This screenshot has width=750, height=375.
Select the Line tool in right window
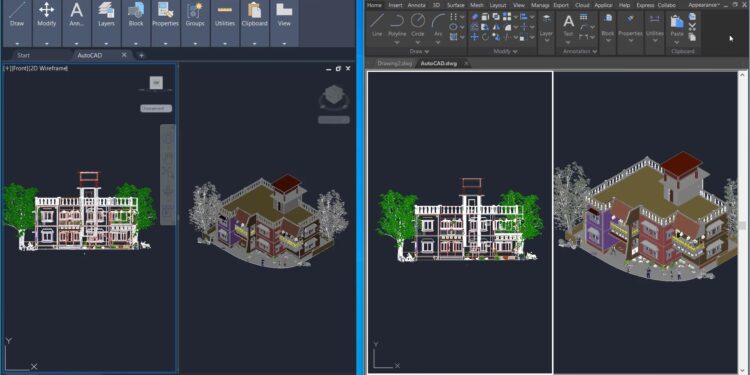click(x=377, y=25)
